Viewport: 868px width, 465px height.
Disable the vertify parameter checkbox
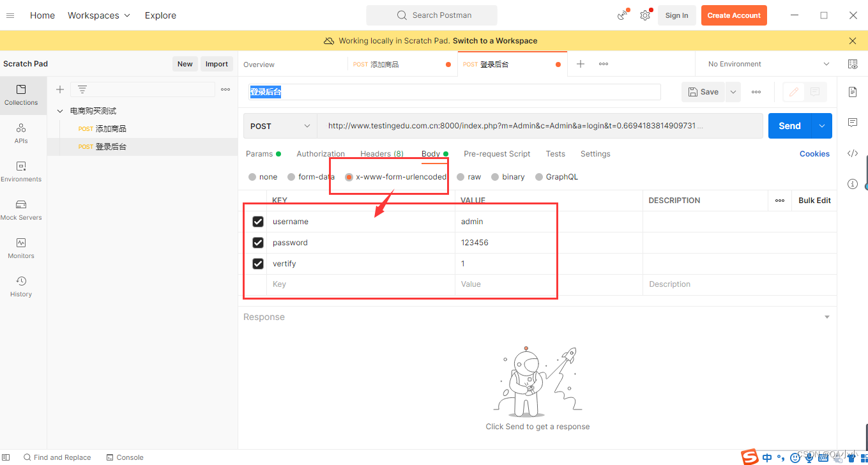258,263
